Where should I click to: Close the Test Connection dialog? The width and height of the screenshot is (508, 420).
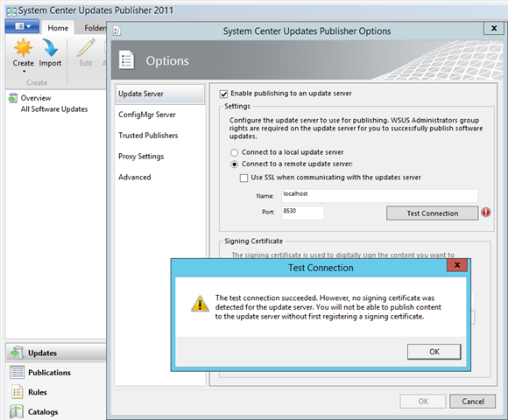[457, 265]
